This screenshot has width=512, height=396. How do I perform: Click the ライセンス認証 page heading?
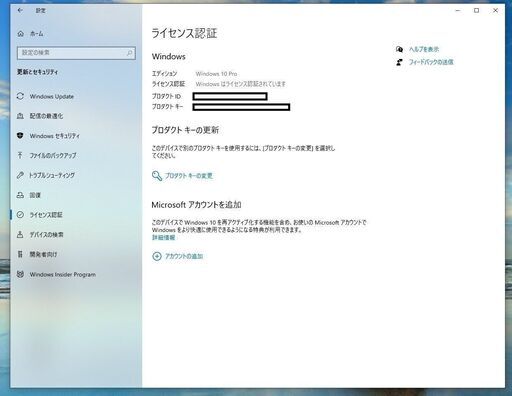coord(184,33)
